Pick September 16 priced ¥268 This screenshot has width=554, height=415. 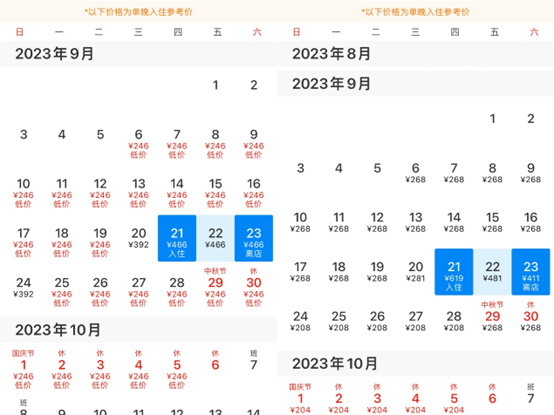click(531, 222)
